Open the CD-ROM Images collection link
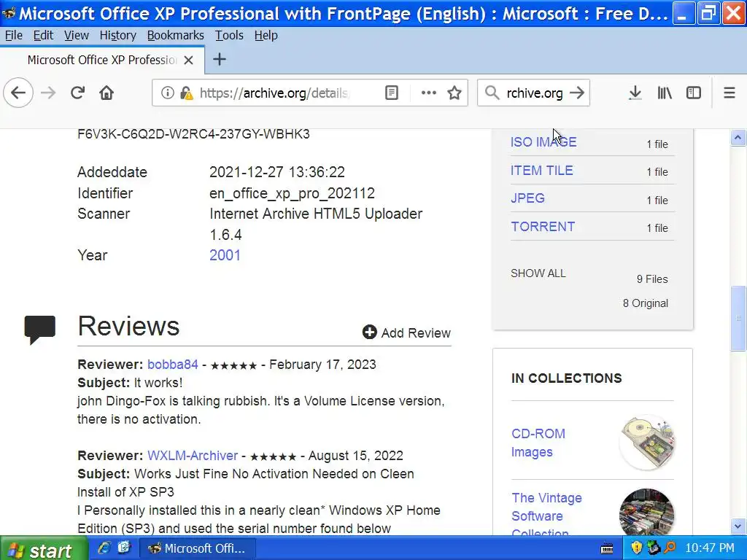Viewport: 747px width, 560px height. (538, 443)
